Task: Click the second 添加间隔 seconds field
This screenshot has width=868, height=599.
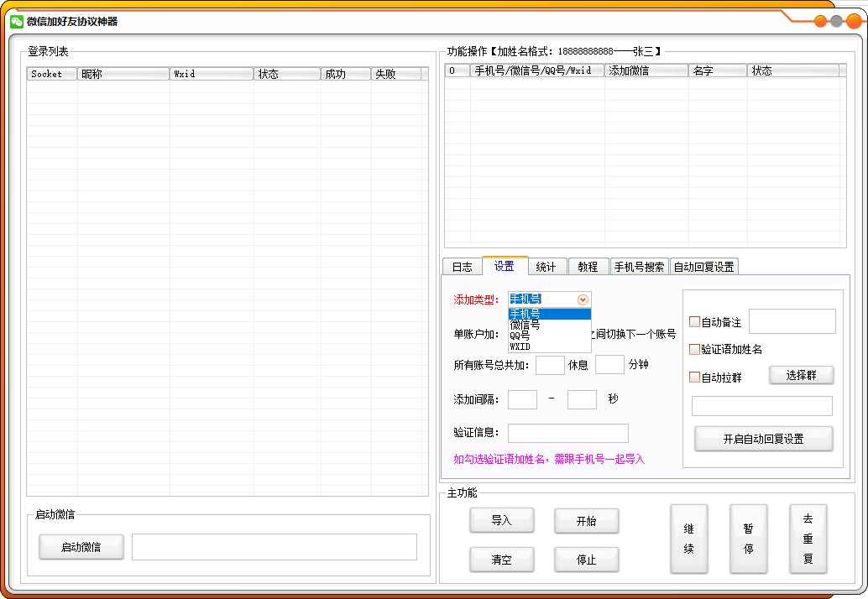Action: pos(582,399)
